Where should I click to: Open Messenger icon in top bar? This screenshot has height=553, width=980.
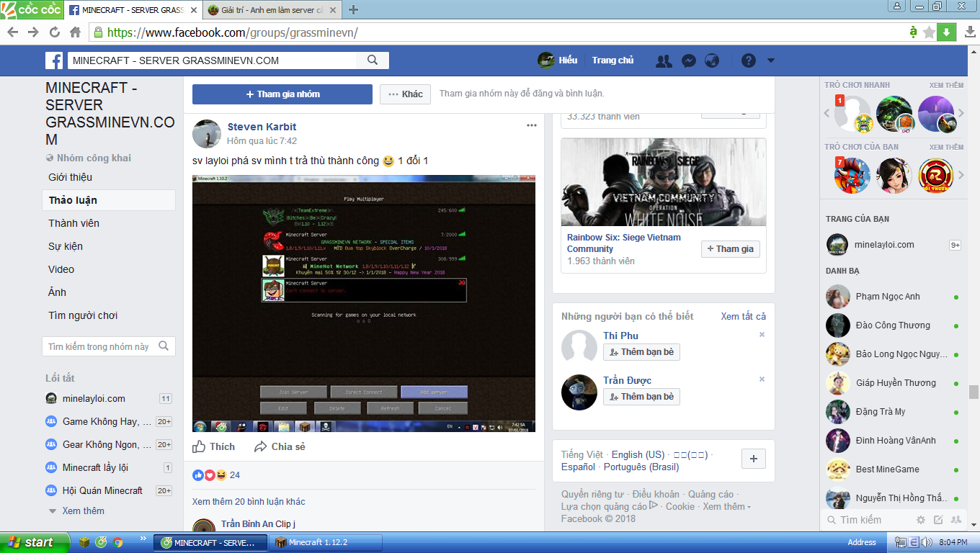688,61
